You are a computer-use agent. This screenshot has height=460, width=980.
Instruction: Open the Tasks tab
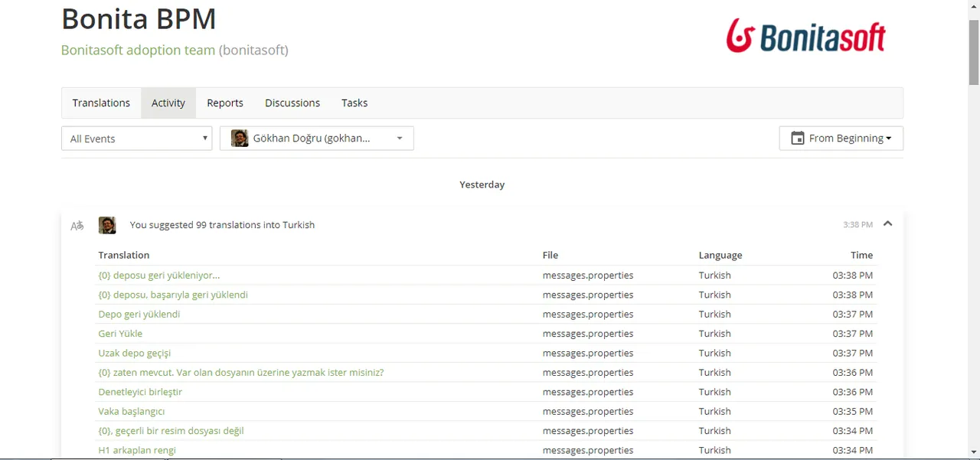pos(354,103)
